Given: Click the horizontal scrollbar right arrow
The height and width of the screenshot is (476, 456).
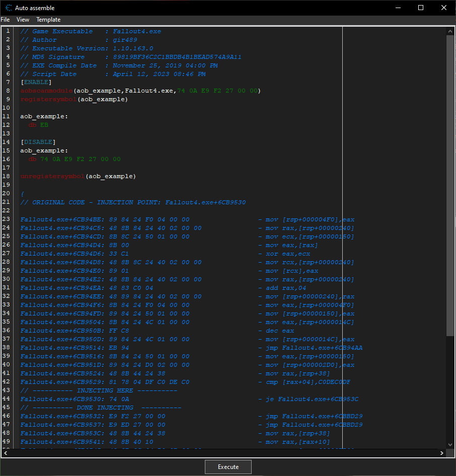Looking at the screenshot, I should [x=442, y=453].
